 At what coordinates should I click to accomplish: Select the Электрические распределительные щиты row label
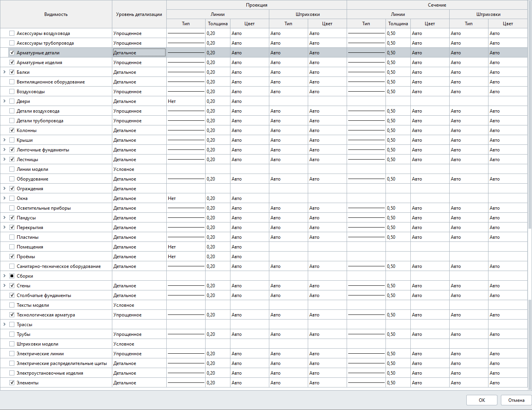(62, 363)
